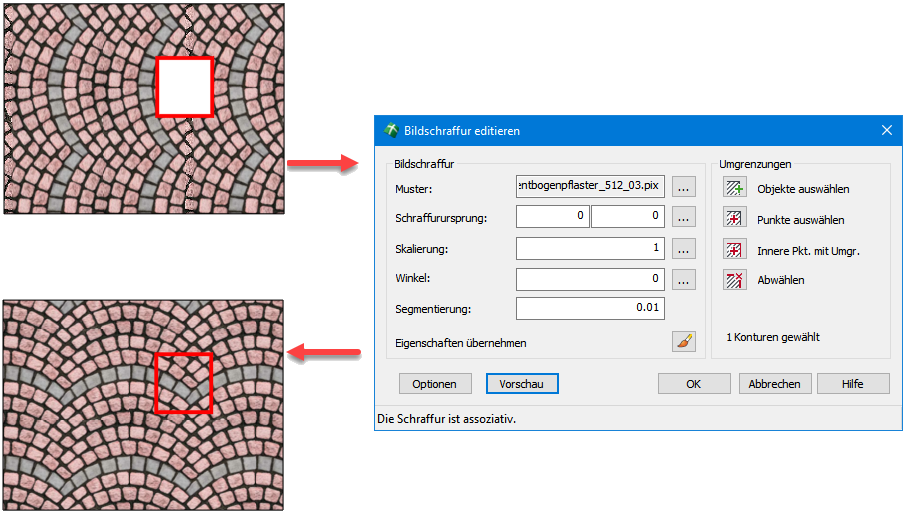Open the Optionen button
The width and height of the screenshot is (909, 513).
pyautogui.click(x=435, y=384)
